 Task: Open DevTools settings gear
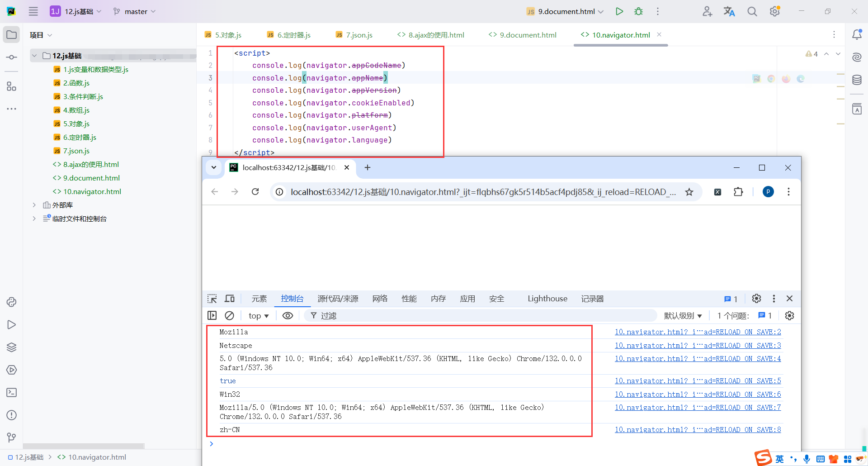point(756,299)
